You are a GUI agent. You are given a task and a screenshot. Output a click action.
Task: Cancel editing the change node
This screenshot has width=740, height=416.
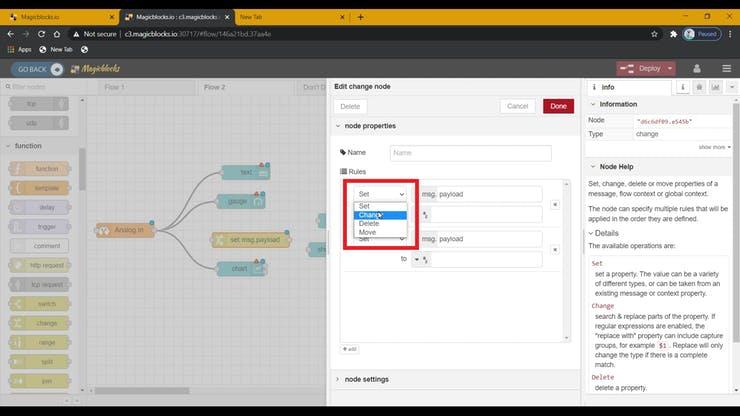tap(517, 105)
